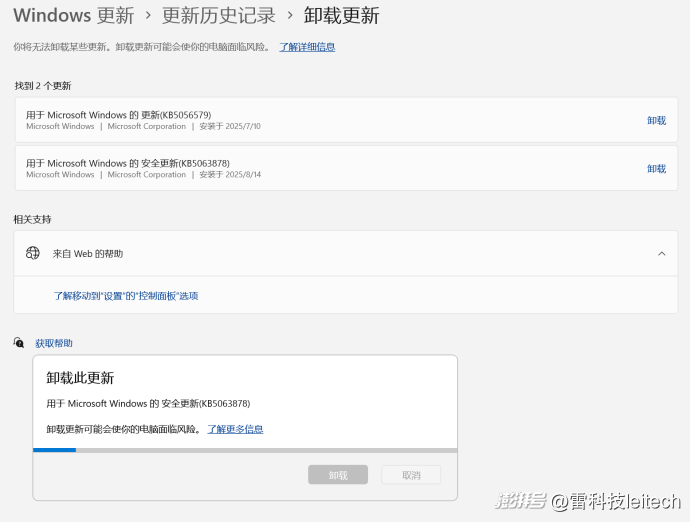Collapse the 来自 Web 的帮助 section chevron
Viewport: 690px width, 522px height.
pos(661,254)
